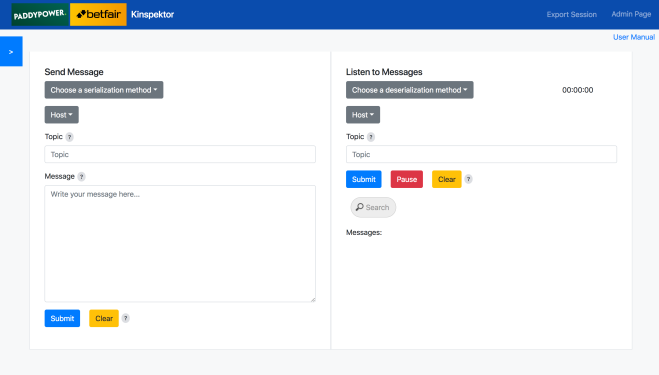The image size is (659, 375).
Task: Focus the message text area
Action: pyautogui.click(x=180, y=243)
